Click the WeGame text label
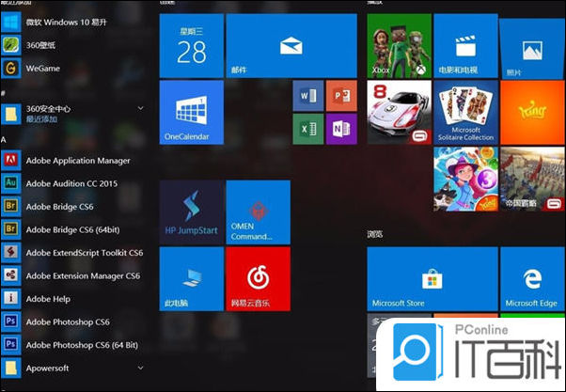 [x=43, y=69]
